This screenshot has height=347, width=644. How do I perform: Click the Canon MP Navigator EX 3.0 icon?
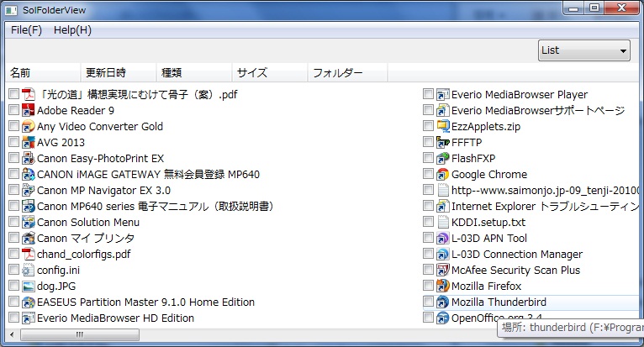(x=29, y=190)
